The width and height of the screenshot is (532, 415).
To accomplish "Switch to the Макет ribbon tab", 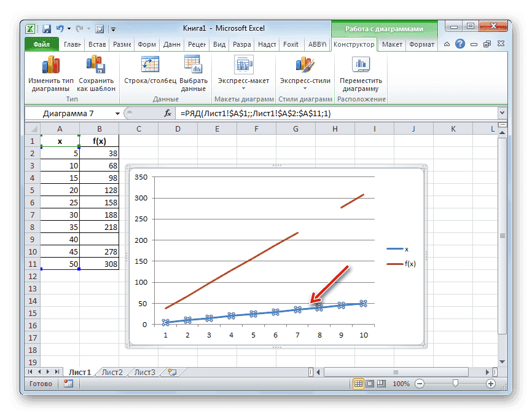I will [x=391, y=44].
